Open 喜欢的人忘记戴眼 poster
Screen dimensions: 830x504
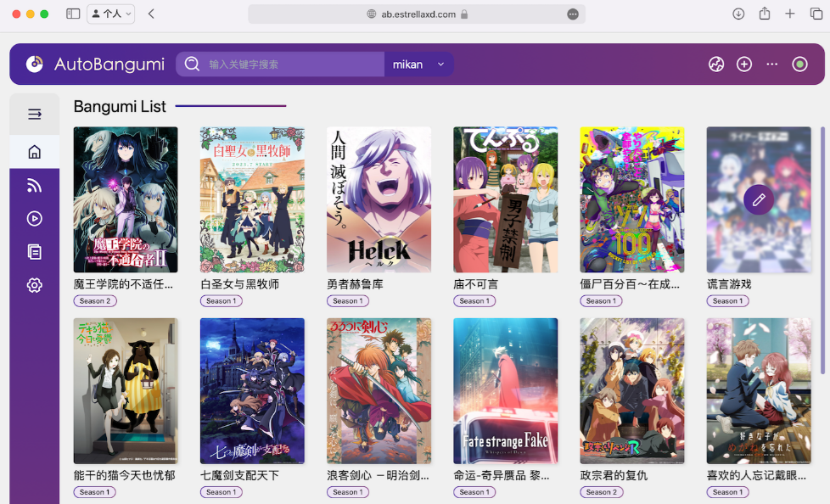coord(759,390)
